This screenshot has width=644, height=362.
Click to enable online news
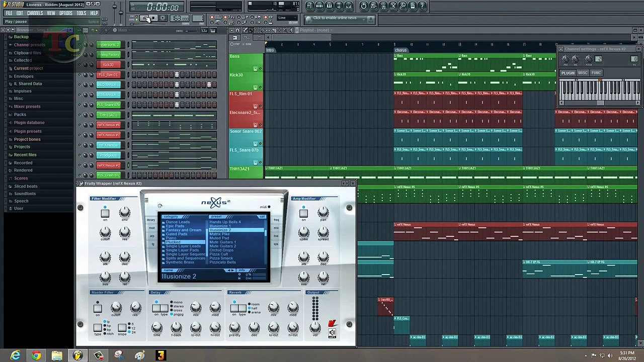pos(335,18)
